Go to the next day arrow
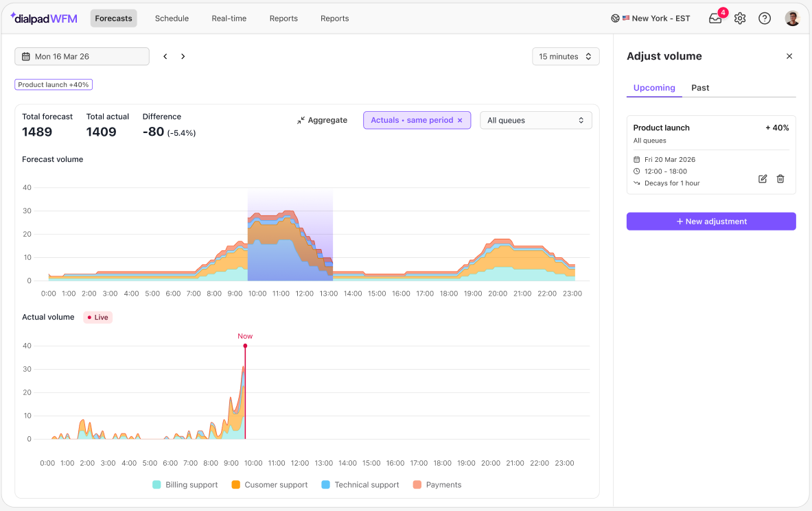The height and width of the screenshot is (511, 812). (x=183, y=56)
